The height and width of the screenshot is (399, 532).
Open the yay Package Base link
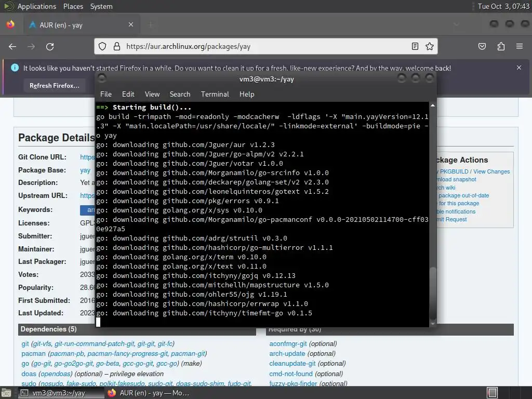point(85,170)
